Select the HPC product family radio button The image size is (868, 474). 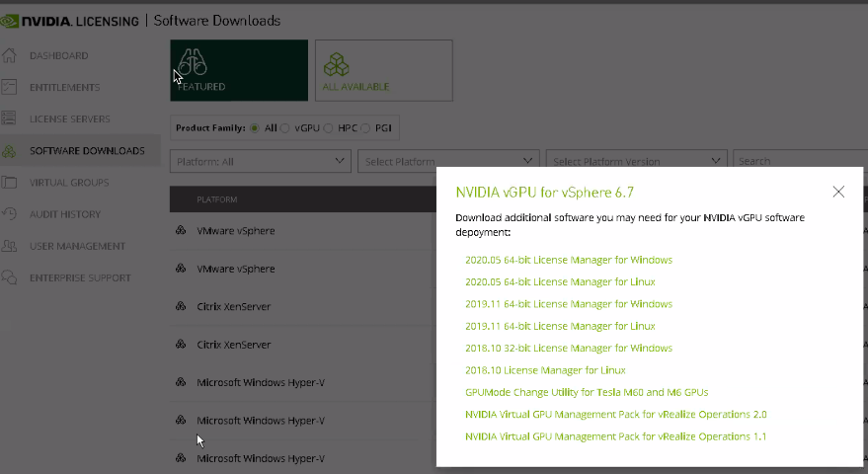[328, 128]
